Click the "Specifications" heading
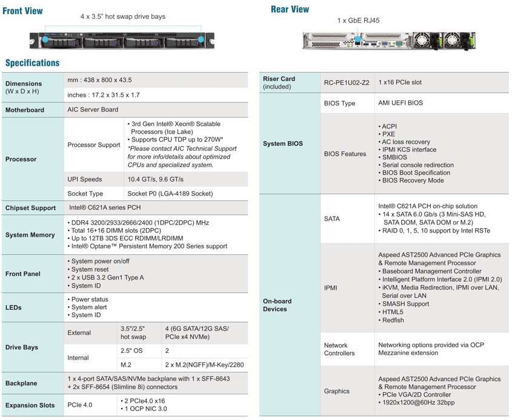Viewport: 515px width, 420px height. pos(33,63)
